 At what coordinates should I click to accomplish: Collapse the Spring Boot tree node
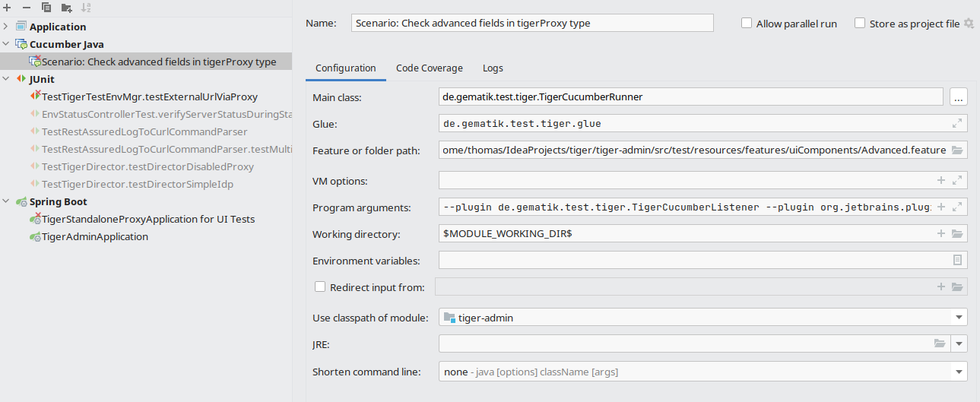point(6,201)
